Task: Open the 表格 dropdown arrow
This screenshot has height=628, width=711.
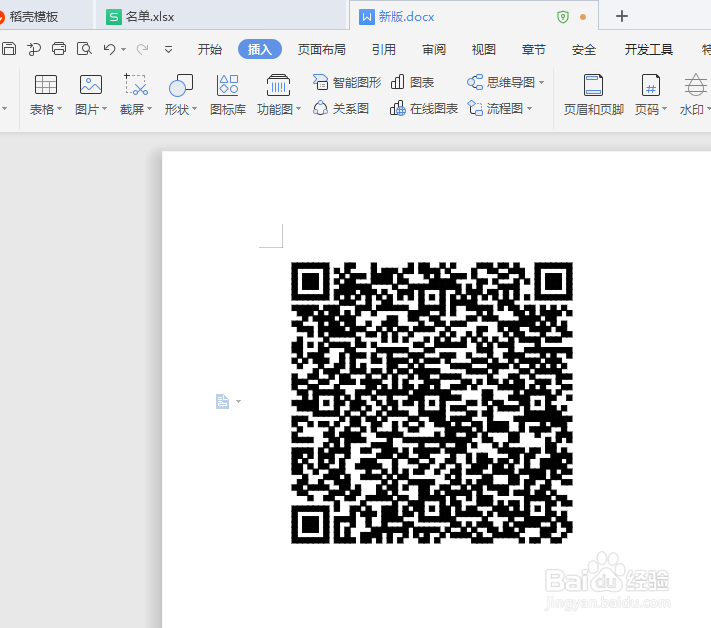Action: (x=59, y=109)
